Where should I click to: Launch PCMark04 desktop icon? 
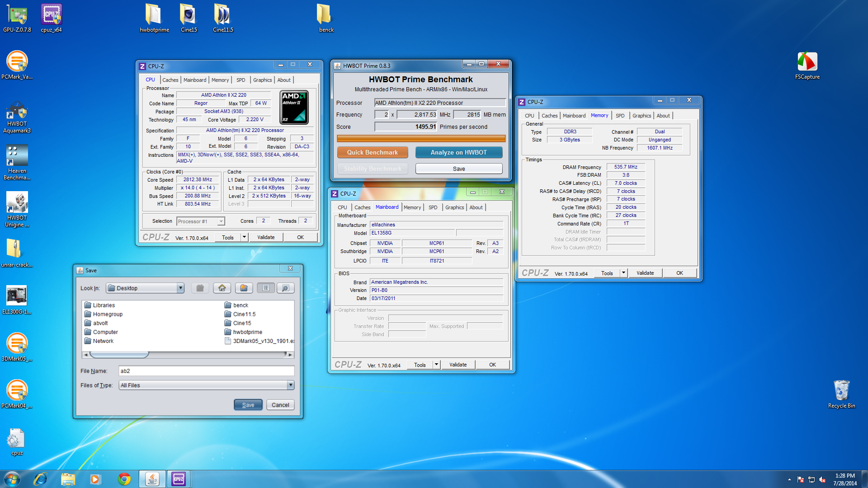[x=17, y=394]
